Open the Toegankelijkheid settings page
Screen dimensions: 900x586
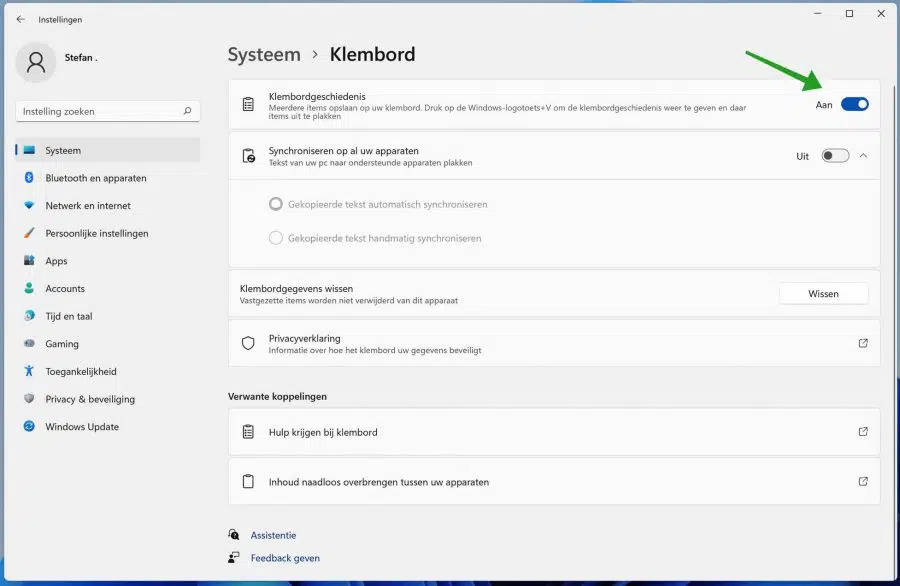pos(108,371)
